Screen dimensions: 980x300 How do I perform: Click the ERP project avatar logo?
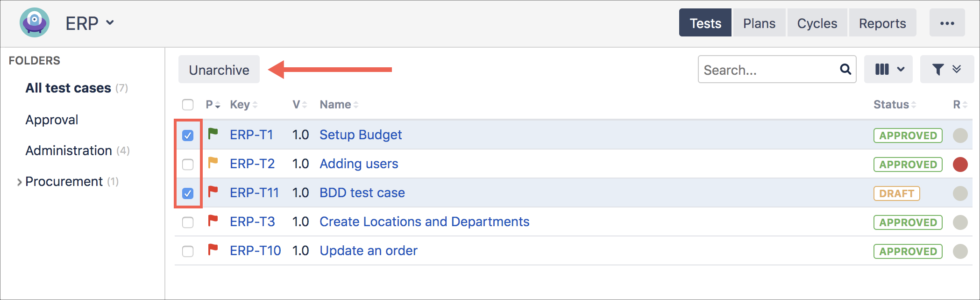coord(35,22)
